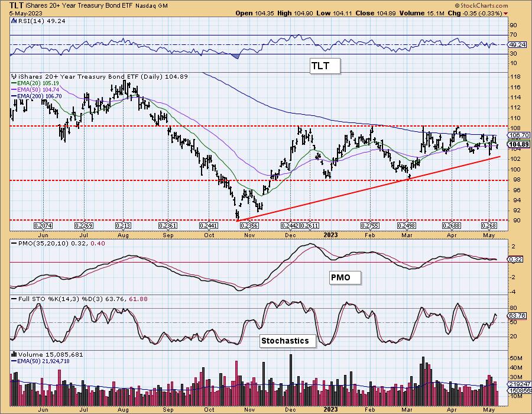Screen dimensions: 532x414
Task: Click the 0.213 value box near Aug
Action: [x=123, y=226]
